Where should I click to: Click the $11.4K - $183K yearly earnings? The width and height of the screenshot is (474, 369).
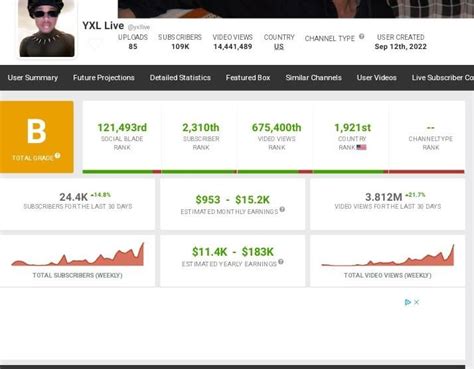tap(233, 252)
